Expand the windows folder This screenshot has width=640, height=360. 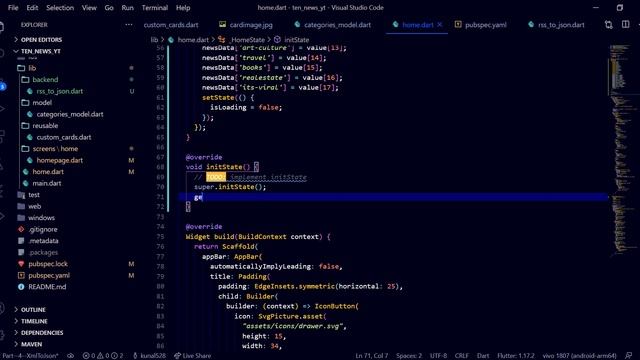coord(41,218)
